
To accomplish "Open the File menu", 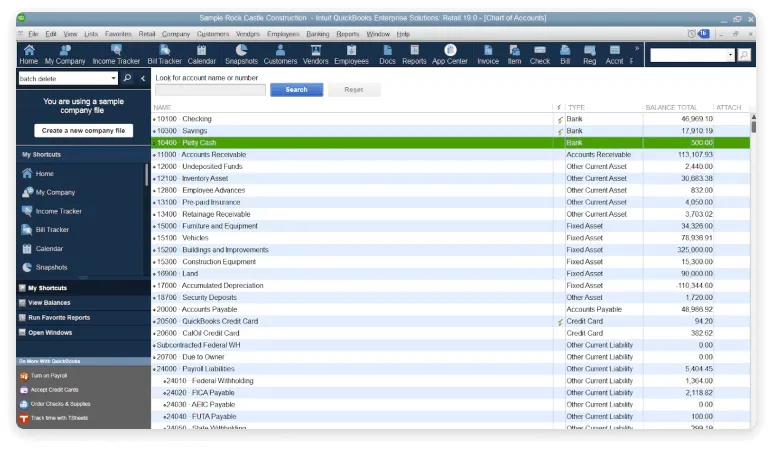I will [x=33, y=34].
